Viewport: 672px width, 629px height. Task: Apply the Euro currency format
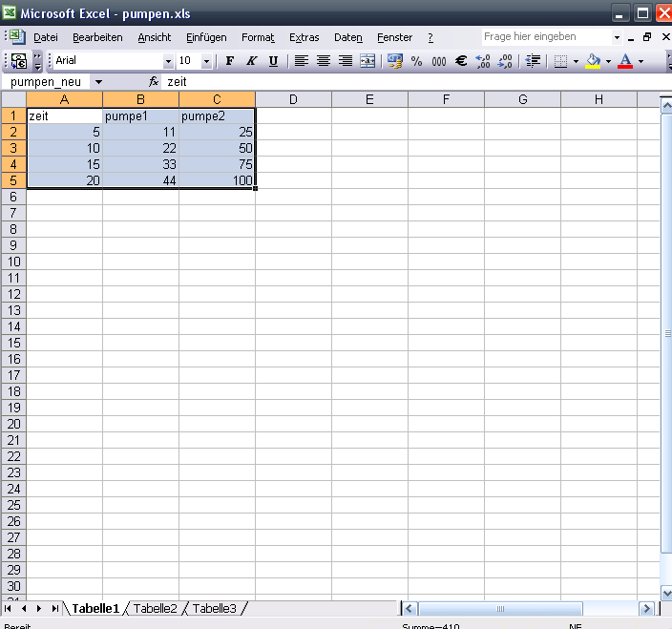(x=461, y=61)
